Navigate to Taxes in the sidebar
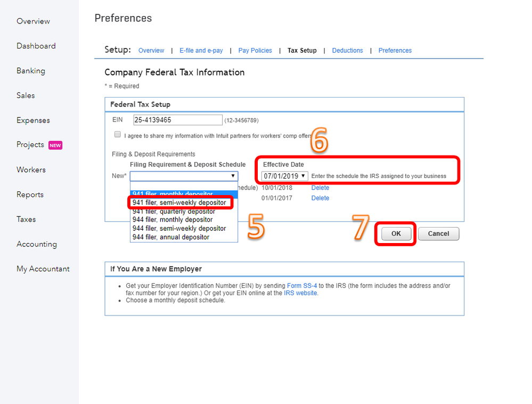Viewport: 532px width, 404px height. pyautogui.click(x=26, y=219)
